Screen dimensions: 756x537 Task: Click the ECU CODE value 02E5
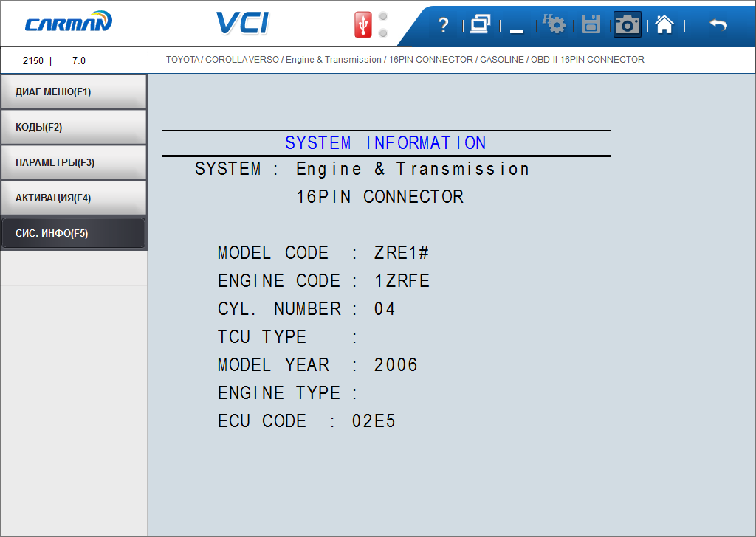pos(374,421)
